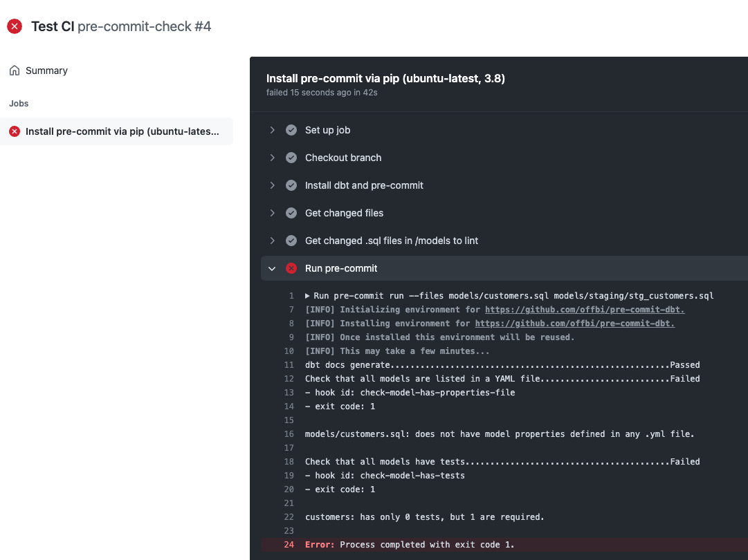Select line 24 error message in log
Screen dimensions: 748x560
click(x=410, y=544)
